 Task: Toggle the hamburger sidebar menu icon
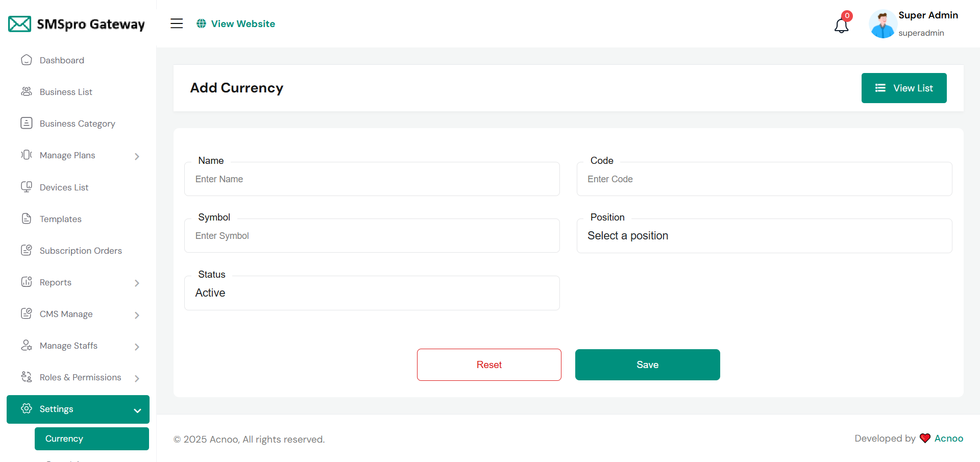[177, 23]
